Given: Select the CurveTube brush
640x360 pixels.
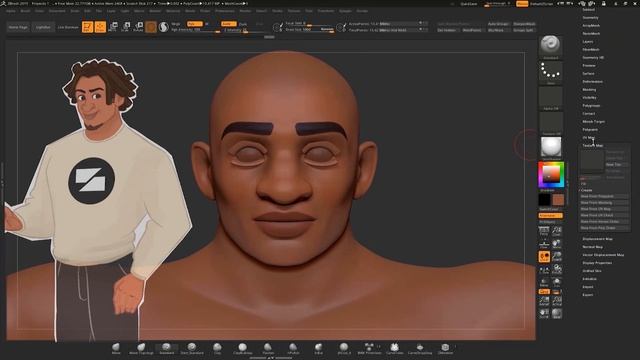Looking at the screenshot, I should pos(394,348).
